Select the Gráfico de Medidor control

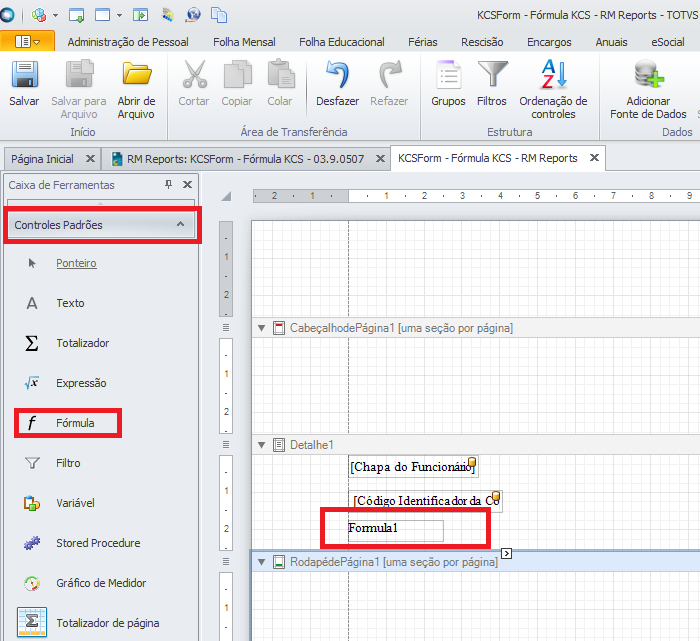click(x=101, y=583)
